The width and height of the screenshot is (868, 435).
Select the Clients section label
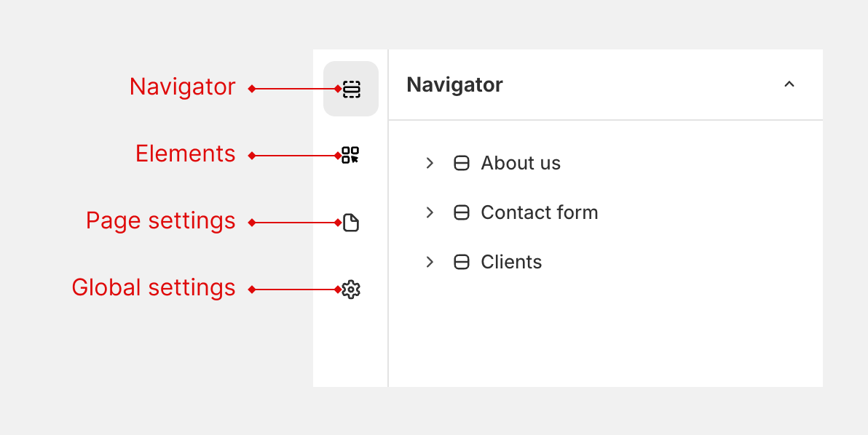point(511,261)
